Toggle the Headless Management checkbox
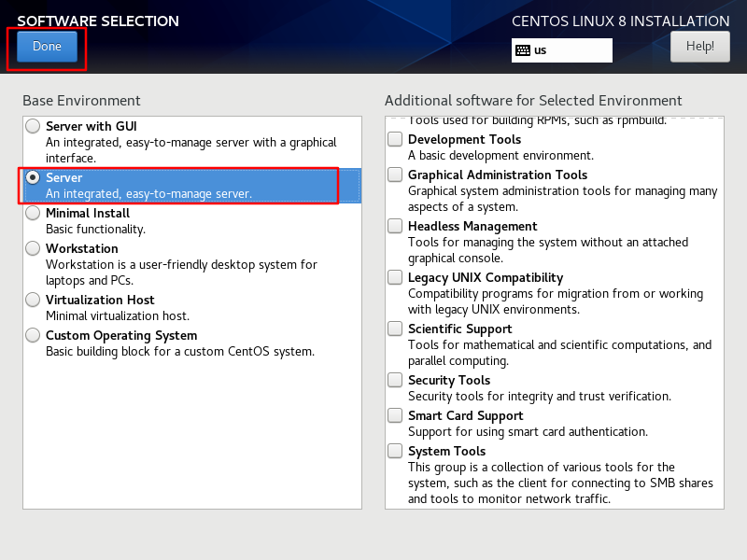 point(395,226)
